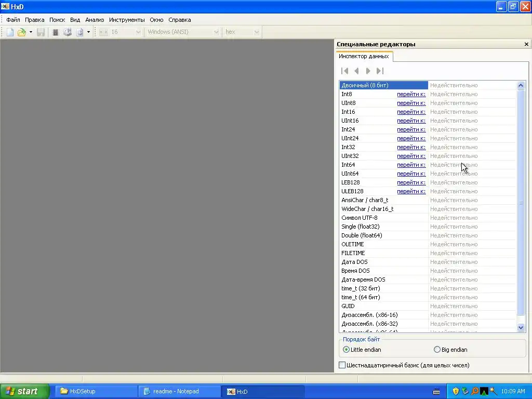Select the GUID row
Screen dimensions: 532x399
coord(428,306)
